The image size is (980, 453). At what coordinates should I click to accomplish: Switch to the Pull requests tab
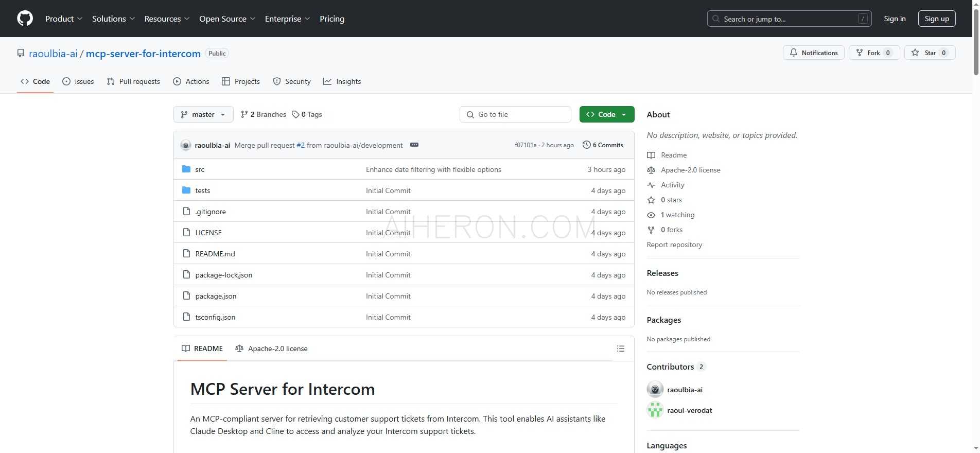pyautogui.click(x=133, y=81)
